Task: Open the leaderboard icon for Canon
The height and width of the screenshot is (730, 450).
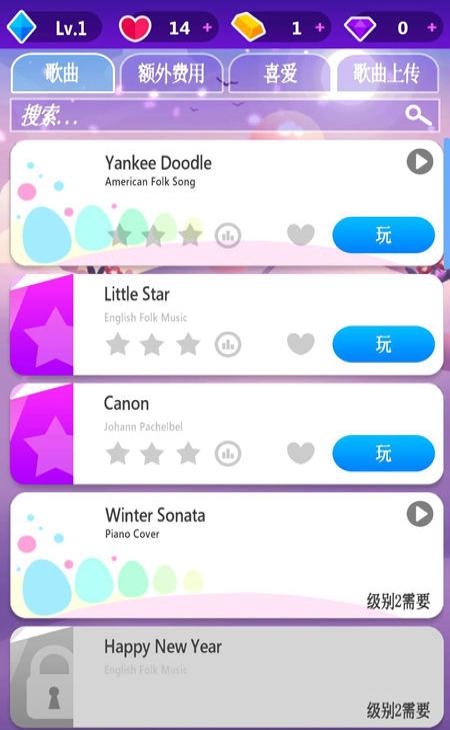Action: click(228, 453)
